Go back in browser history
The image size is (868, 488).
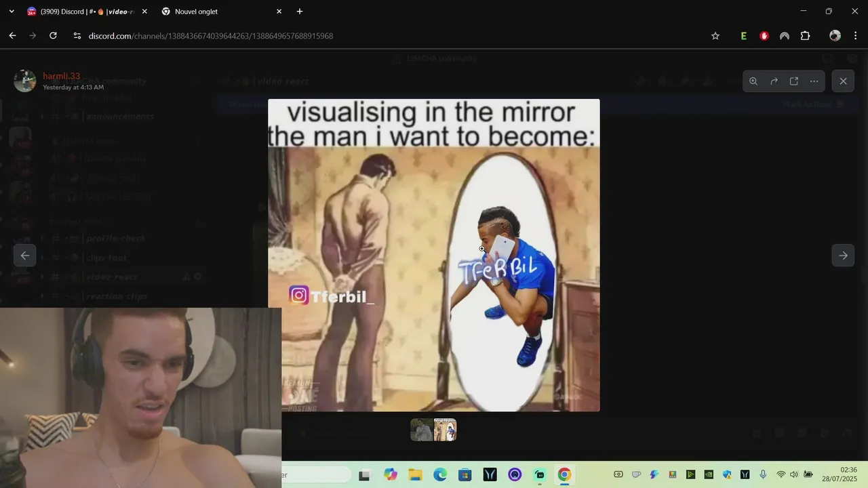pyautogui.click(x=12, y=36)
